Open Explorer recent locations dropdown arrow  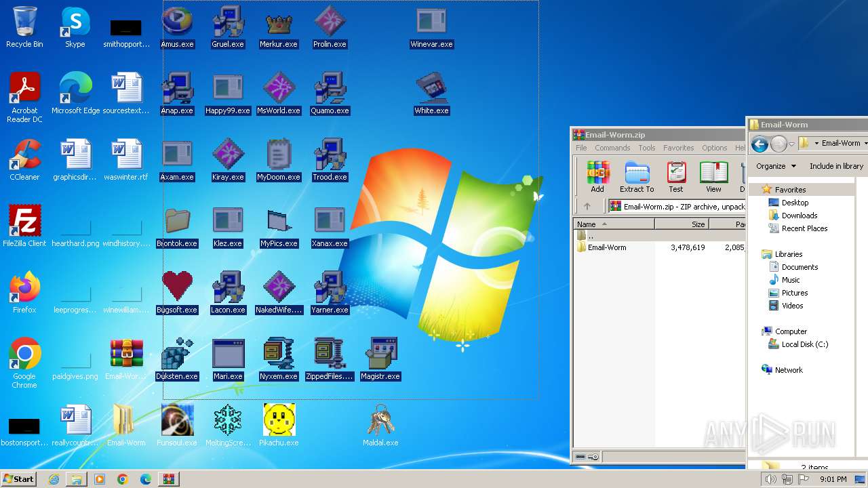pyautogui.click(x=791, y=144)
